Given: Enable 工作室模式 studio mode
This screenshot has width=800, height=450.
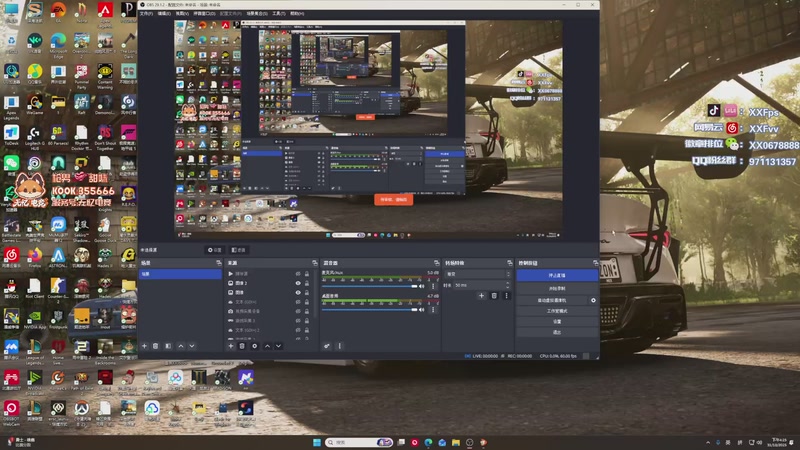Looking at the screenshot, I should pos(557,311).
